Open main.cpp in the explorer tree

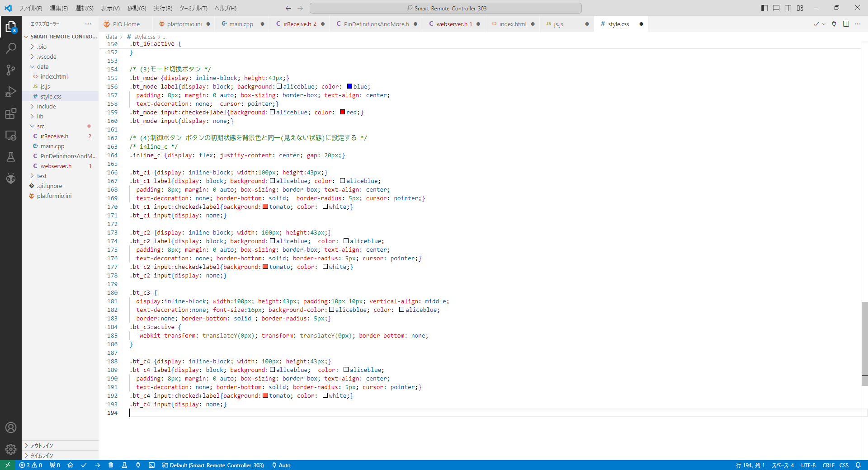coord(52,146)
